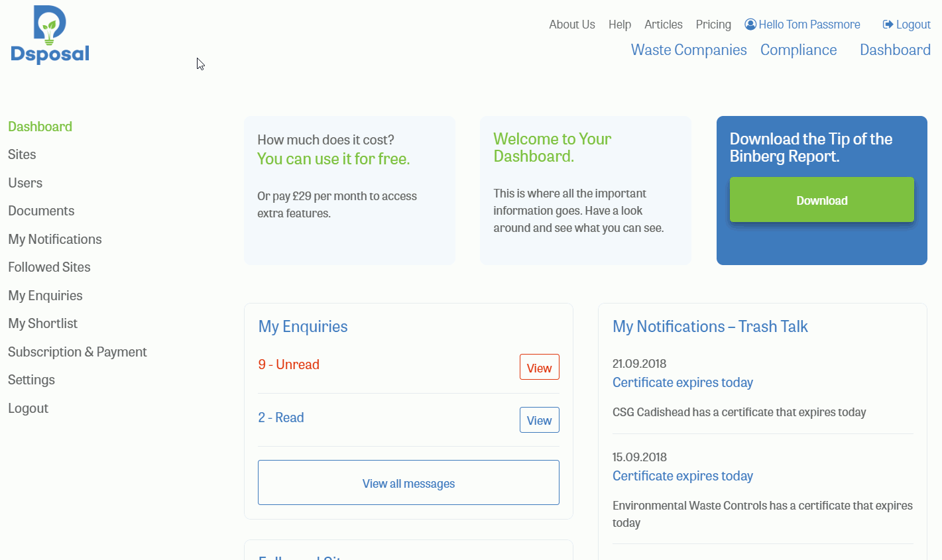The image size is (942, 560).
Task: Click the Logout link in header
Action: (913, 25)
